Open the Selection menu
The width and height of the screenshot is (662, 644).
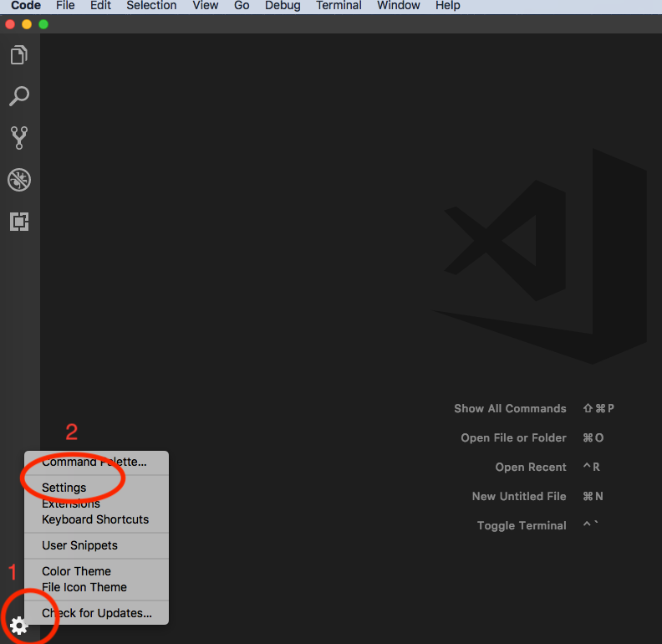pyautogui.click(x=151, y=6)
